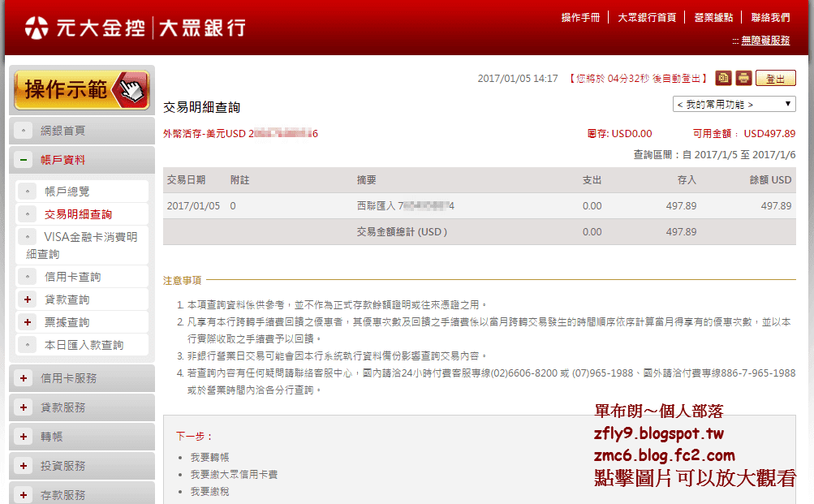
Task: Click the 可用金額 USD497.89 text
Action: [744, 133]
